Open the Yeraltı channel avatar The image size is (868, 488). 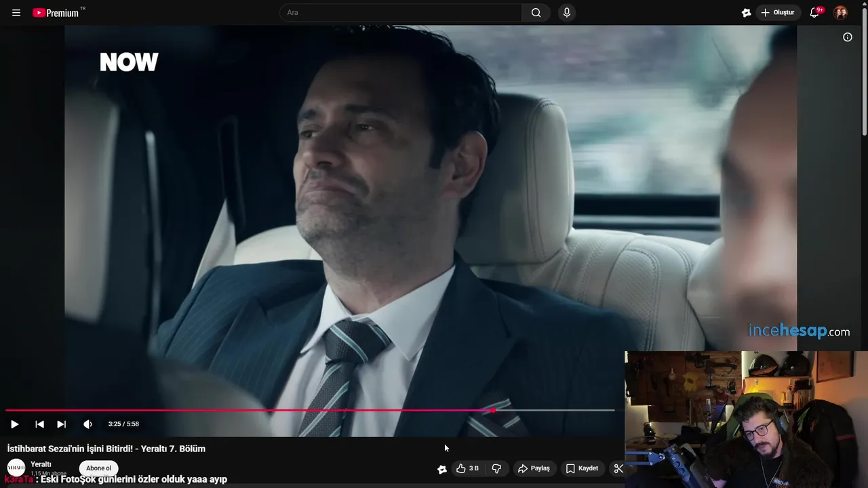(x=16, y=468)
